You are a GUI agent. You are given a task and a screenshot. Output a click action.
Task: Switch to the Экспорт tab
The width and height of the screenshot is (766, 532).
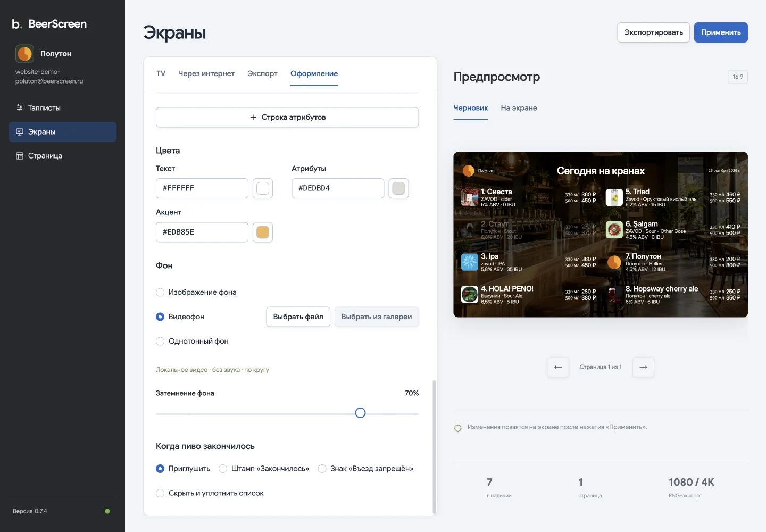click(262, 73)
